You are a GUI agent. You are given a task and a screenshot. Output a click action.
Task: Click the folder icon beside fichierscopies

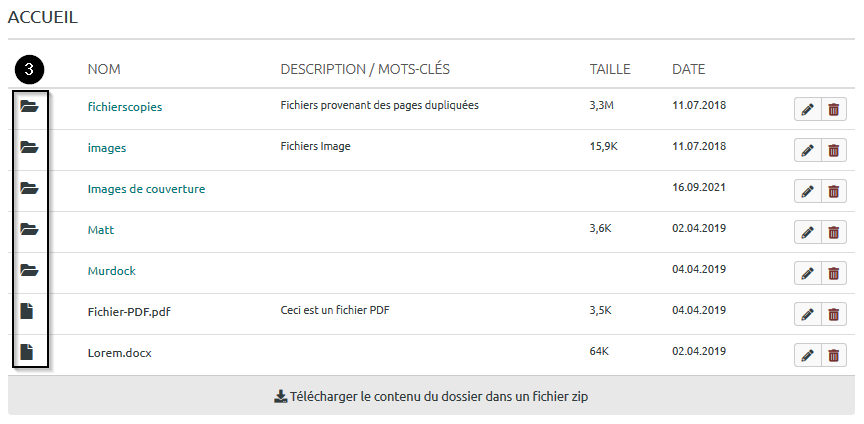click(29, 107)
